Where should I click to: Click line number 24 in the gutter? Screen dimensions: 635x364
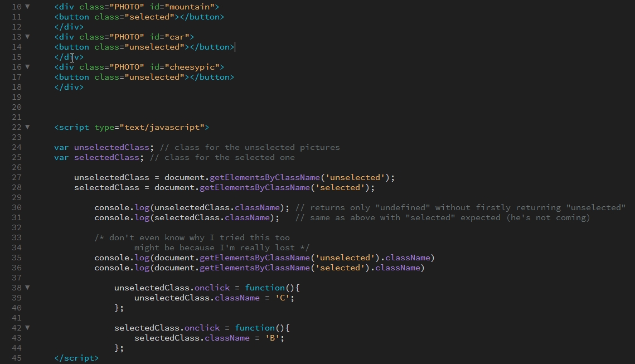(17, 147)
